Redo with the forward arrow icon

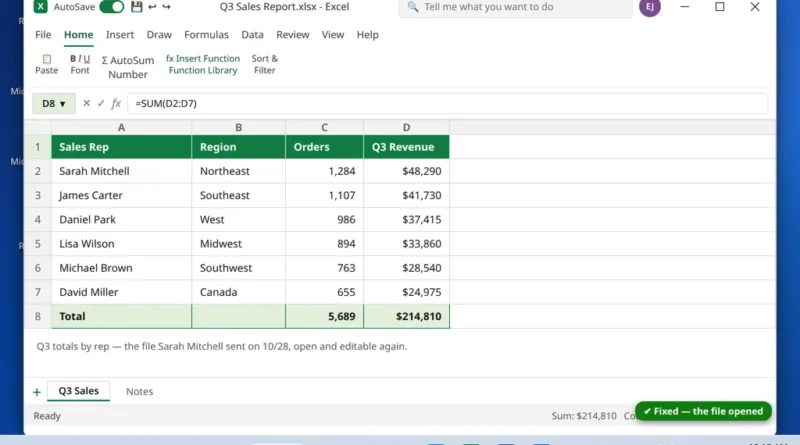(x=166, y=7)
